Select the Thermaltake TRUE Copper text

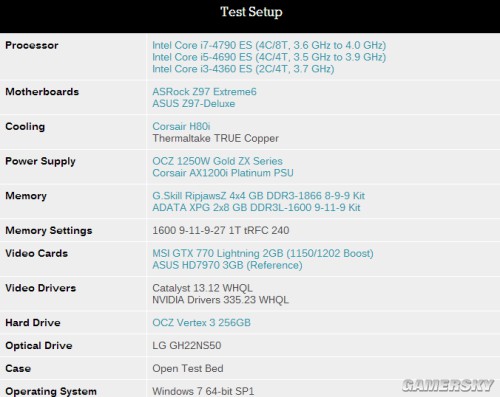(215, 138)
